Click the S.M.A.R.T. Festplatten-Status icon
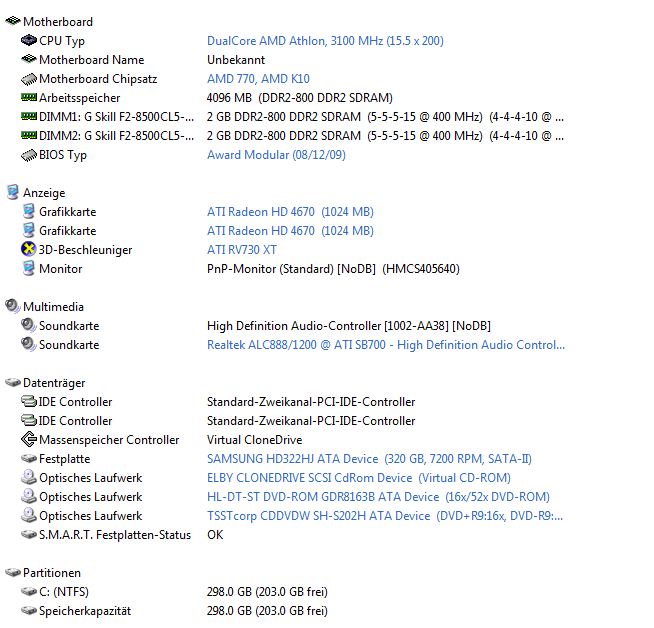The width and height of the screenshot is (654, 628). [x=28, y=535]
